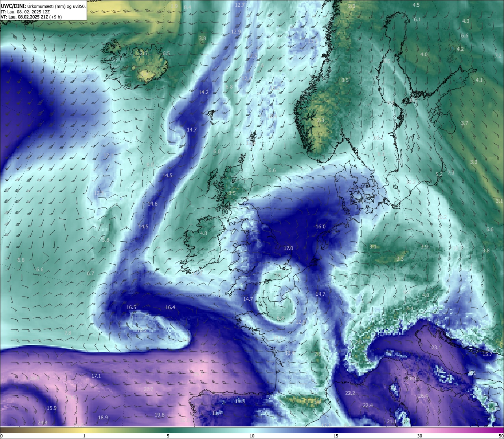Click the 16.0 value label

click(321, 226)
